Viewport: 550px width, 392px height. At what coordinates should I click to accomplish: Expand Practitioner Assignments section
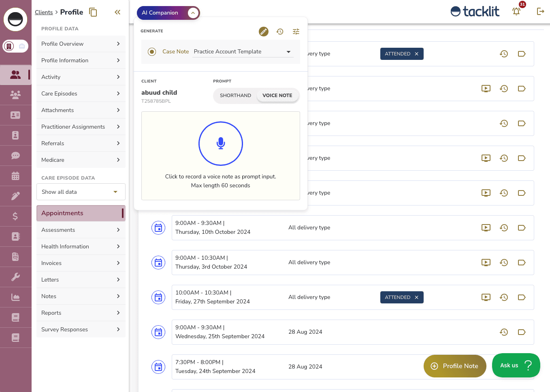(x=81, y=127)
